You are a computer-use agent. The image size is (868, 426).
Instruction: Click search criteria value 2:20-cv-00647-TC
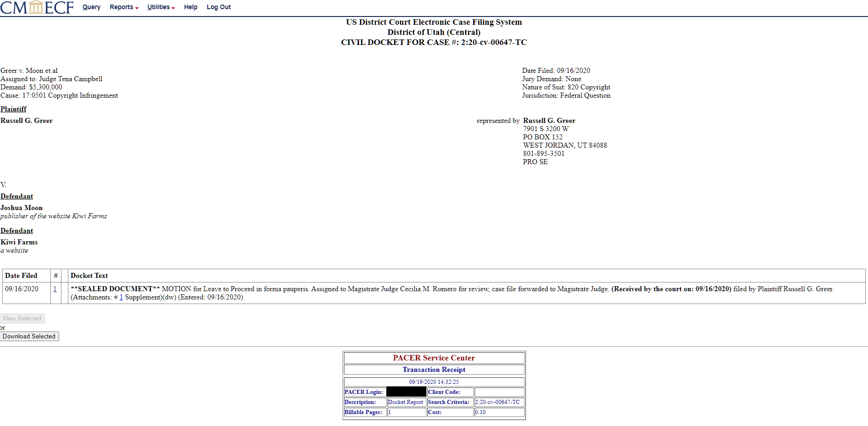click(498, 402)
